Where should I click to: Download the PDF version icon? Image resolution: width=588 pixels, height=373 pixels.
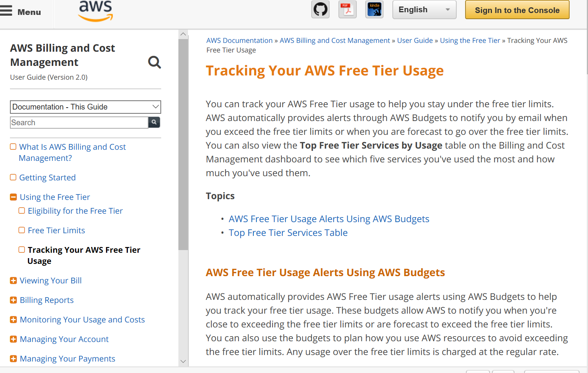[x=347, y=9]
